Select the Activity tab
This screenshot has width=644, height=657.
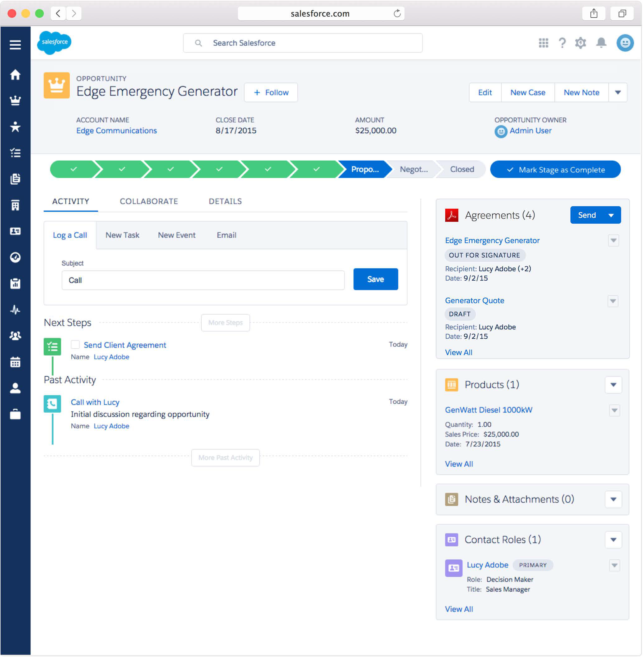[71, 201]
